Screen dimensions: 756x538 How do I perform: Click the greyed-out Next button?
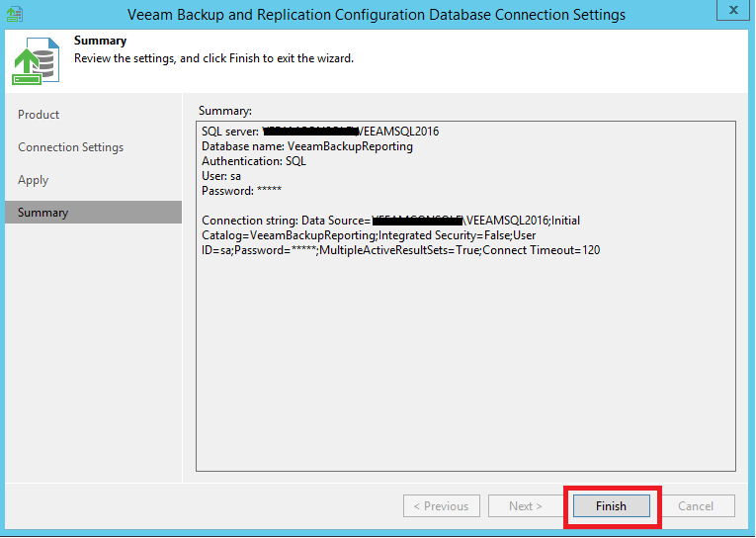(525, 506)
